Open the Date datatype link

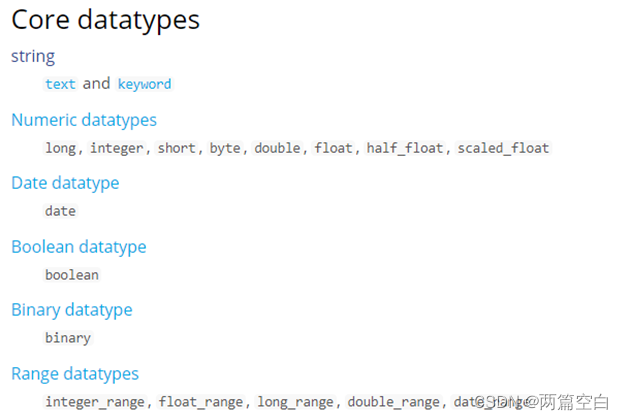pyautogui.click(x=65, y=184)
